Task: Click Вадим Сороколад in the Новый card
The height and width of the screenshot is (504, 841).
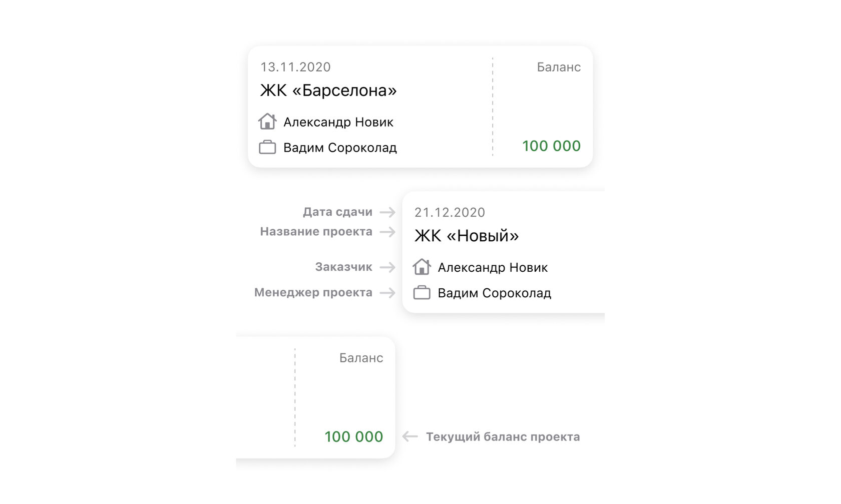Action: point(494,293)
